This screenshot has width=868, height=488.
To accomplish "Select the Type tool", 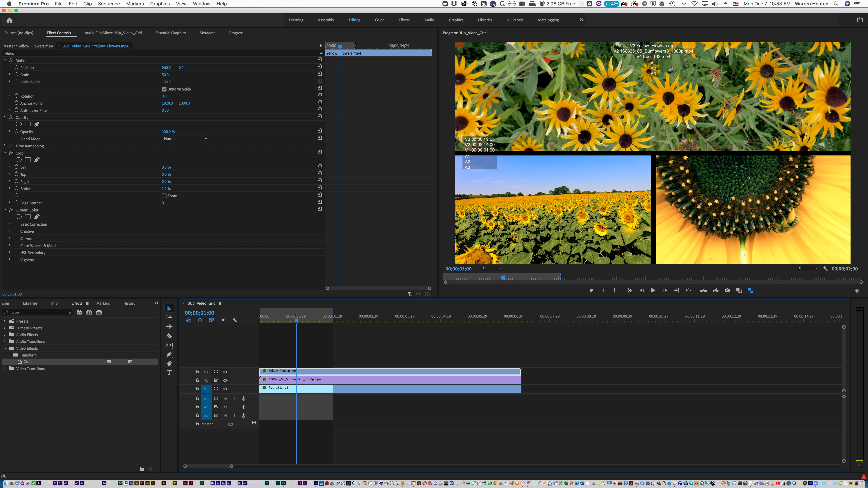I will (169, 372).
